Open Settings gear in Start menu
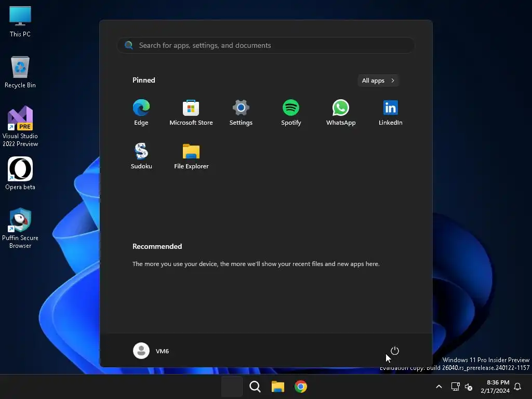This screenshot has width=532, height=399. [241, 113]
